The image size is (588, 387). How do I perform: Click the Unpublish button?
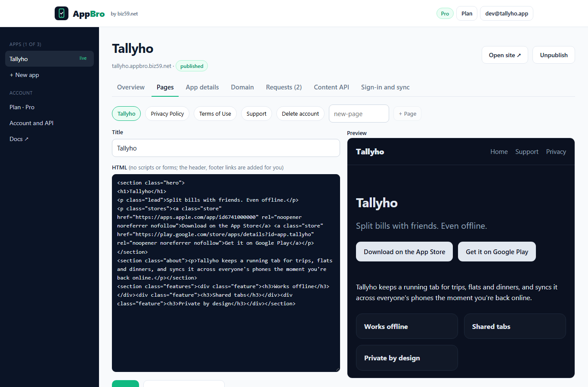tap(554, 55)
